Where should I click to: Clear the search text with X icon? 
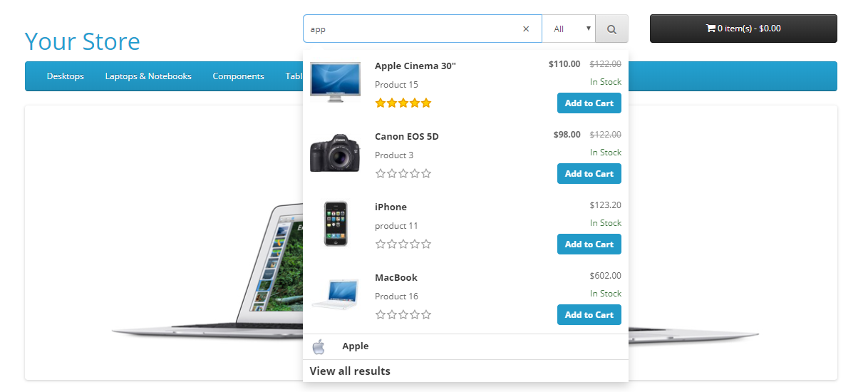pyautogui.click(x=526, y=29)
